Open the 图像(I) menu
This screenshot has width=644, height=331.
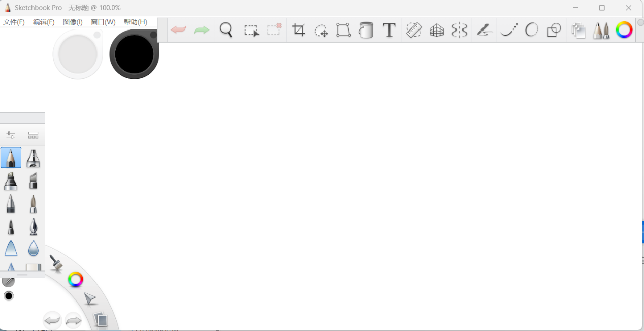click(x=73, y=22)
